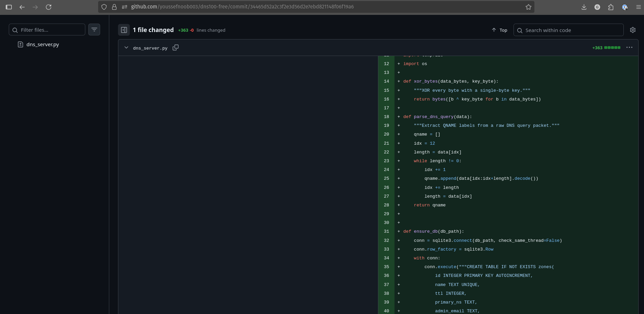Open the file filter options
The height and width of the screenshot is (314, 644).
pos(94,30)
